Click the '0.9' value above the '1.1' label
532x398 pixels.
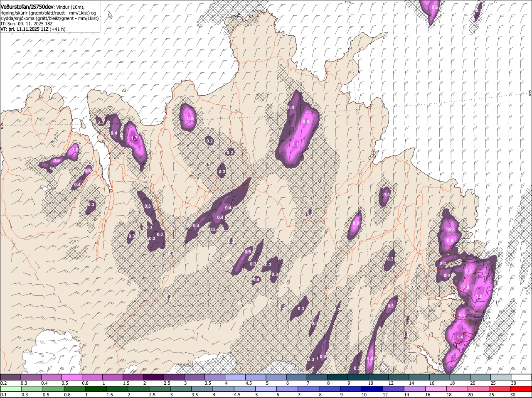click(306, 122)
